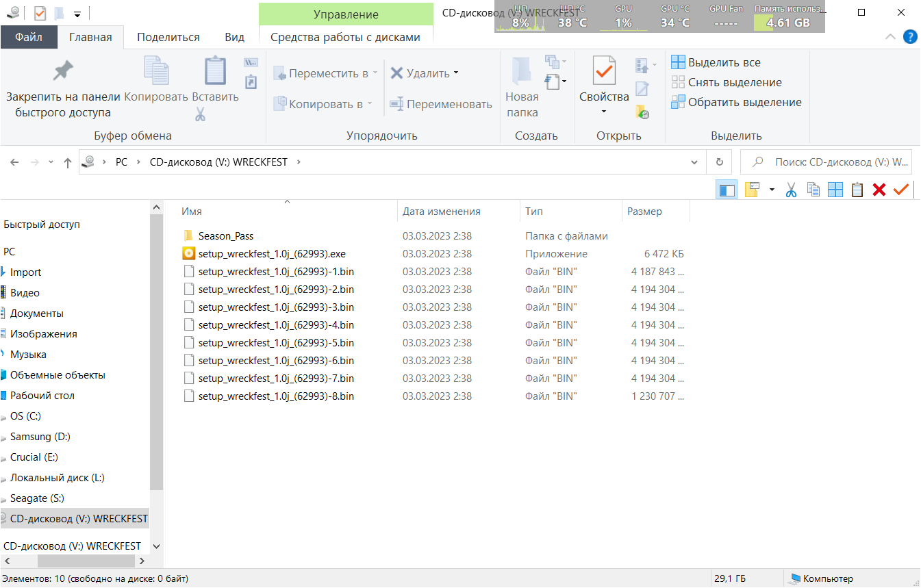Viewport: 921px width, 588px height.
Task: Click the quick-access Properties checkmark in title bar
Action: [39, 12]
